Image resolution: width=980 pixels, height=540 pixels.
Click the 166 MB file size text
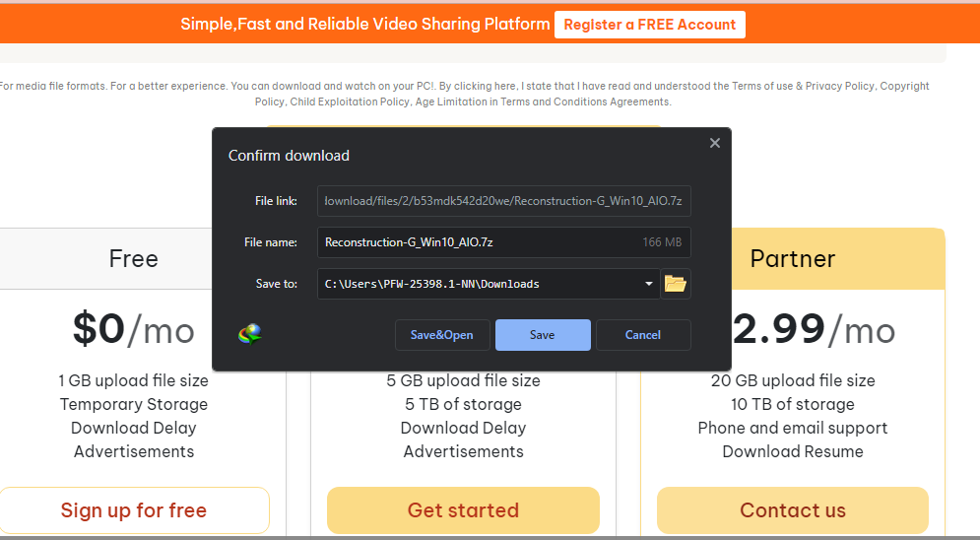pos(662,242)
